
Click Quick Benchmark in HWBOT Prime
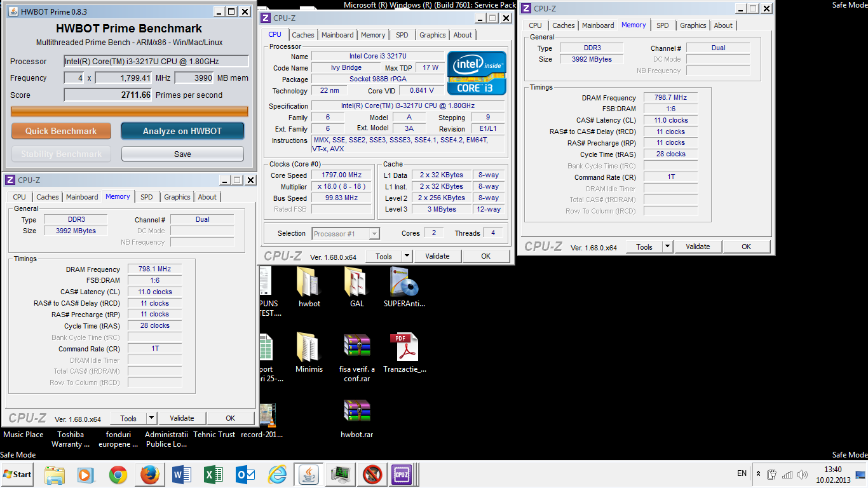[x=61, y=131]
